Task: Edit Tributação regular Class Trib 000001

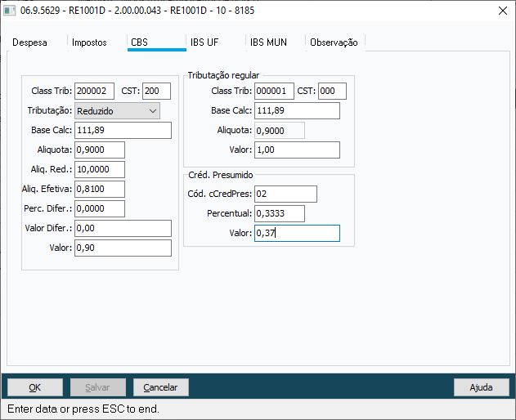Action: pyautogui.click(x=274, y=91)
